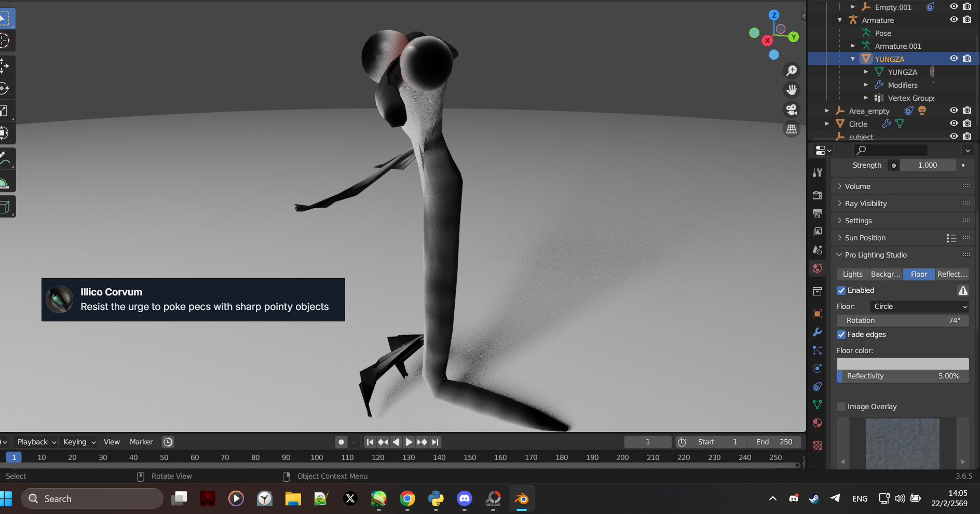
Task: Select the pan hand icon in viewport
Action: coord(792,90)
